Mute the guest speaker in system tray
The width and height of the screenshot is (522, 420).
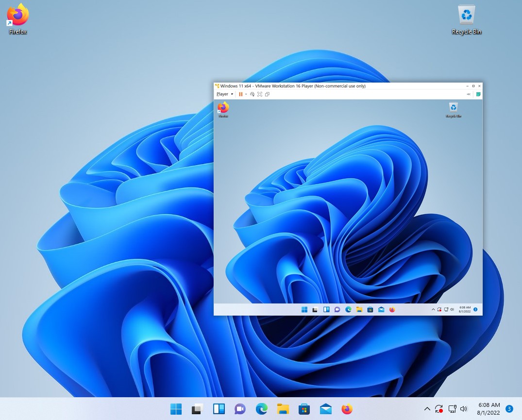453,309
